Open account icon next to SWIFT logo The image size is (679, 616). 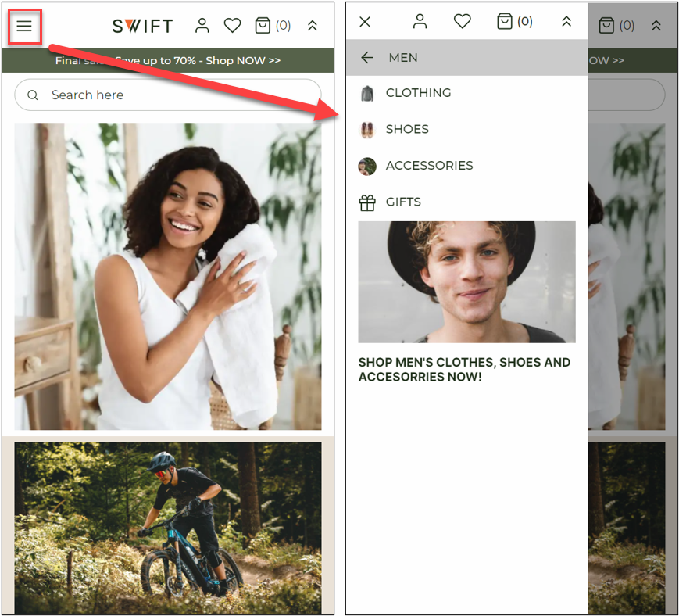pyautogui.click(x=202, y=26)
